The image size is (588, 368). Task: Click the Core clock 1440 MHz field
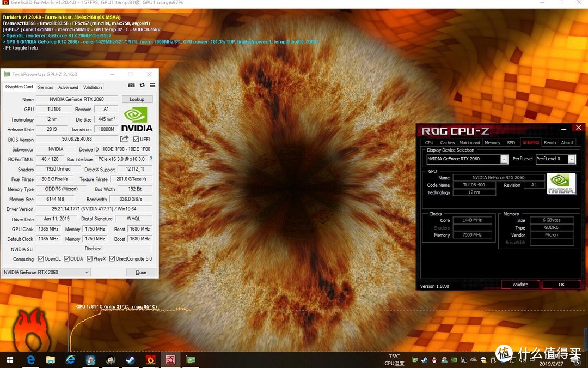point(472,220)
